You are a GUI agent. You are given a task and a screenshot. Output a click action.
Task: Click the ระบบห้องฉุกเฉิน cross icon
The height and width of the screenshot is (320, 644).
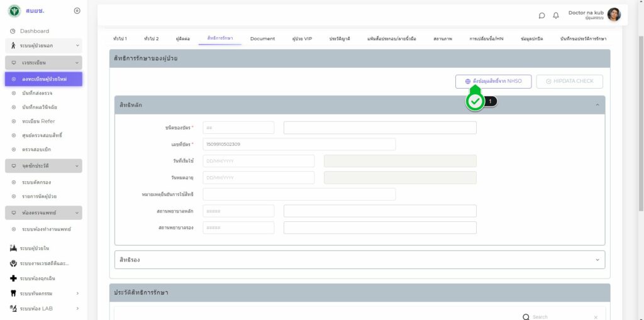pyautogui.click(x=13, y=278)
